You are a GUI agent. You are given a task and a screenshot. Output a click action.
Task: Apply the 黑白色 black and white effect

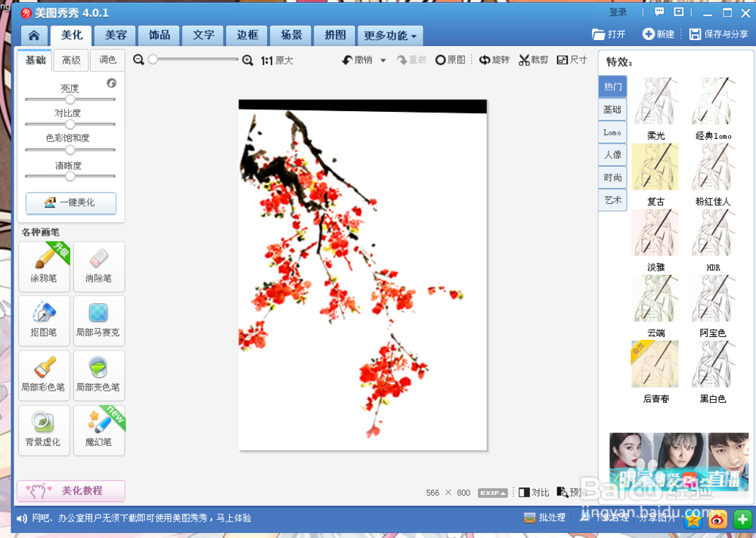click(712, 364)
